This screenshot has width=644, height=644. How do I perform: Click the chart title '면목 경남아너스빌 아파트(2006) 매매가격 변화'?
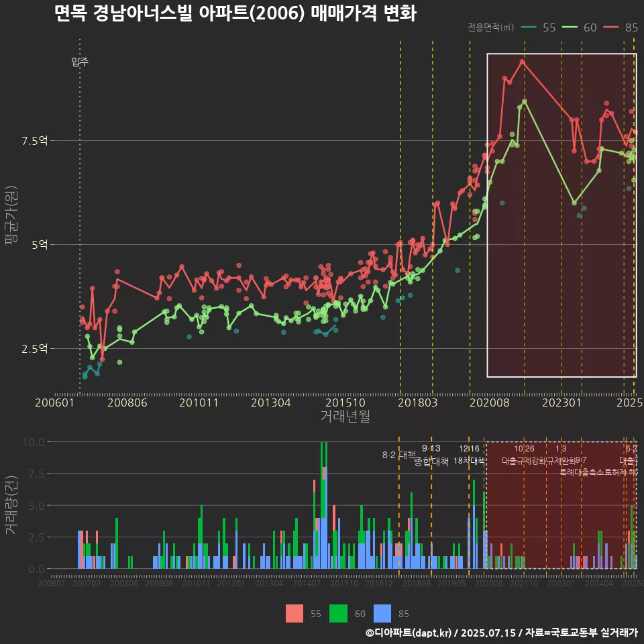(x=235, y=13)
